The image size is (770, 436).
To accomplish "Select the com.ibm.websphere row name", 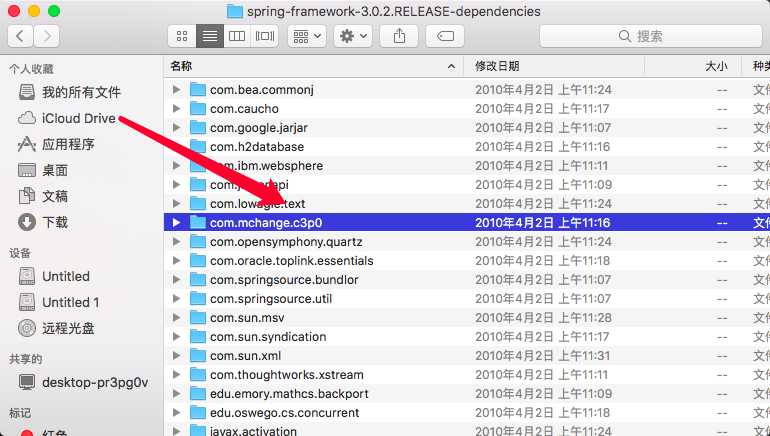I will coord(267,165).
